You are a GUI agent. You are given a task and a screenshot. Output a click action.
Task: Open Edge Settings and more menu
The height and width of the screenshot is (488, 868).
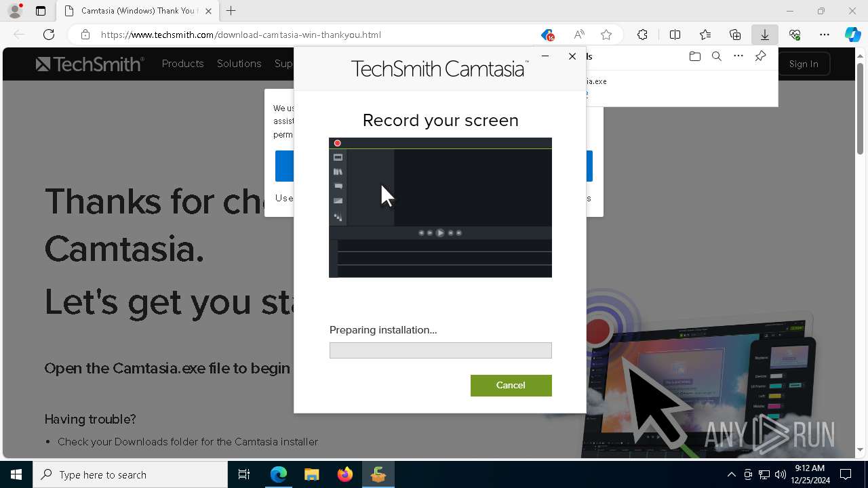825,35
